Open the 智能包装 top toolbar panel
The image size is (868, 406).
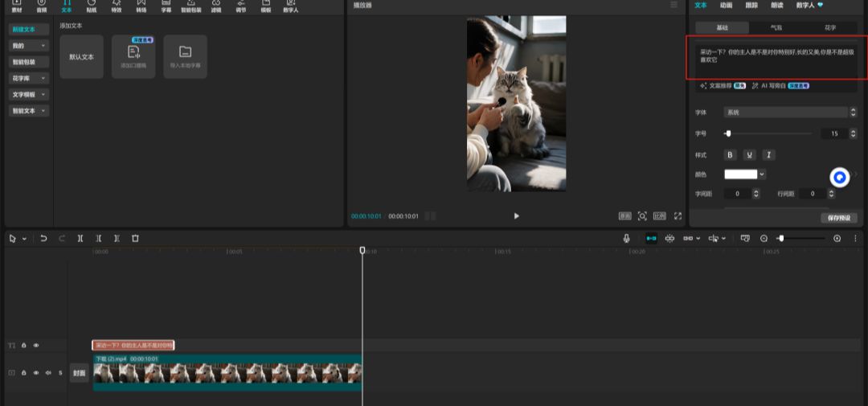coord(191,6)
